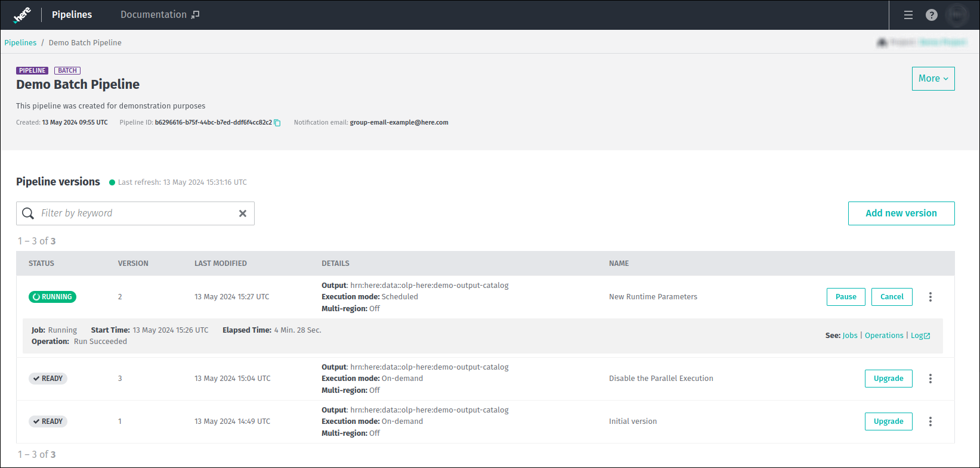
Task: Open the hamburger menu icon
Action: click(x=908, y=15)
